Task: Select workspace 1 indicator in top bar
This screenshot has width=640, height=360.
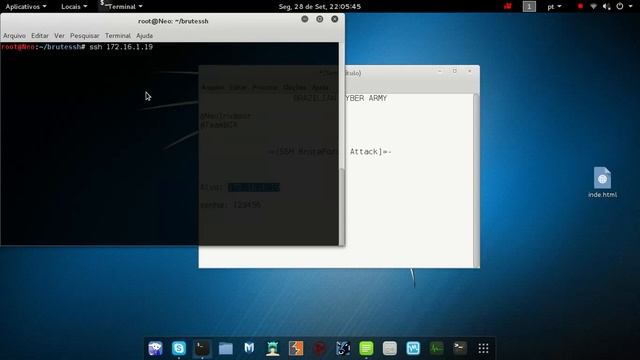Action: (529, 7)
